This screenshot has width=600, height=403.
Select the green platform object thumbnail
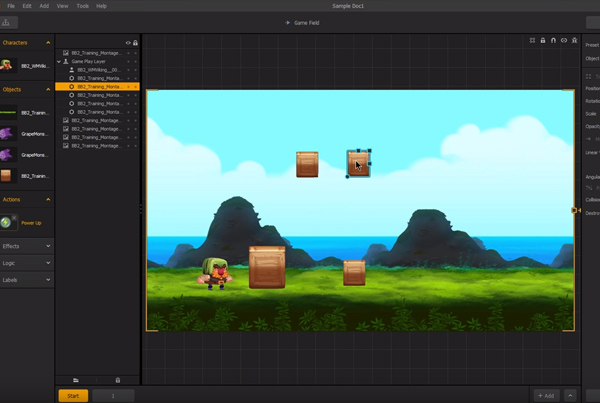[x=8, y=113]
